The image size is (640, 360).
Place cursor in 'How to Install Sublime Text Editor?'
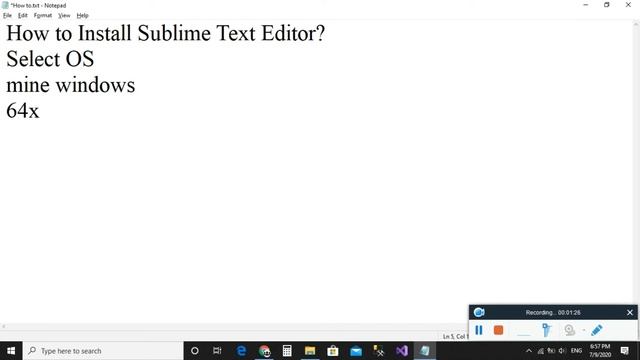click(x=165, y=33)
